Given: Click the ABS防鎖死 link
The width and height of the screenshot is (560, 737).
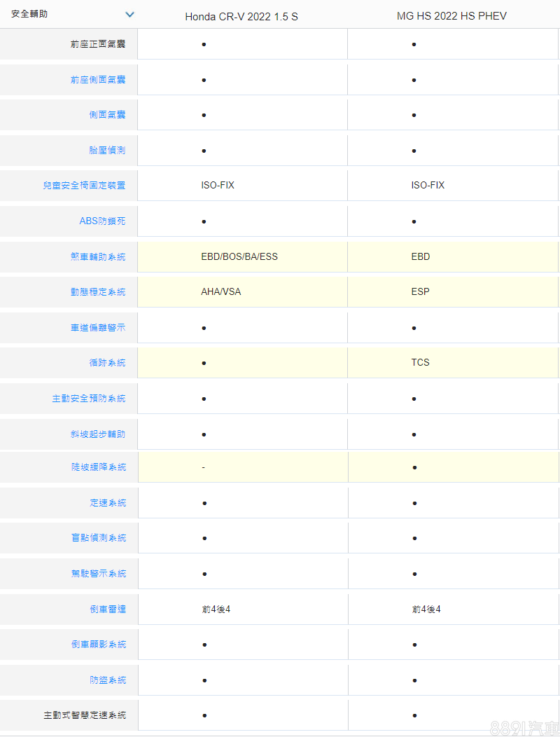Looking at the screenshot, I should click(x=102, y=221).
